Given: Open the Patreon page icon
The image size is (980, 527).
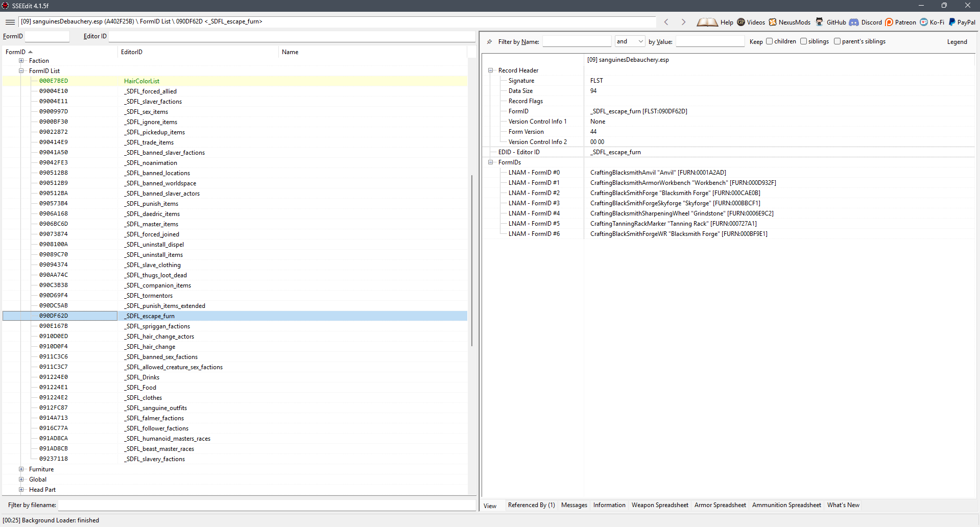Looking at the screenshot, I should click(x=889, y=22).
